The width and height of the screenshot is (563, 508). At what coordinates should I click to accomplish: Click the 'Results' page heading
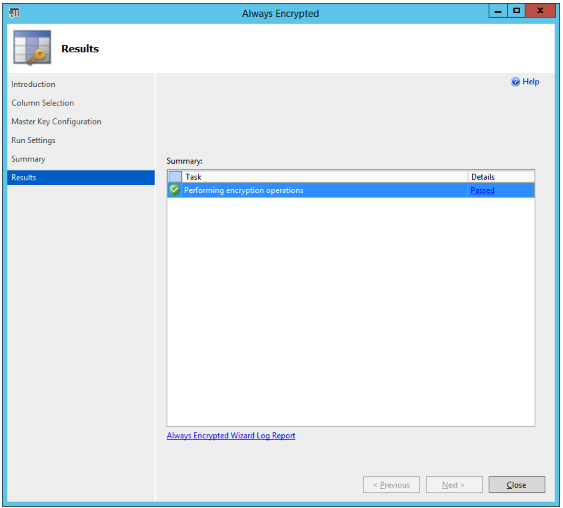click(80, 48)
